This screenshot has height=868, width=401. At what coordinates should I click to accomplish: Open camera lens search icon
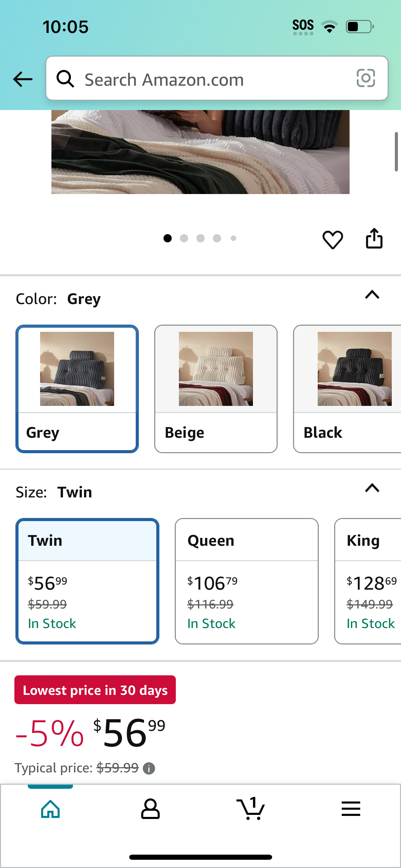[x=366, y=78]
